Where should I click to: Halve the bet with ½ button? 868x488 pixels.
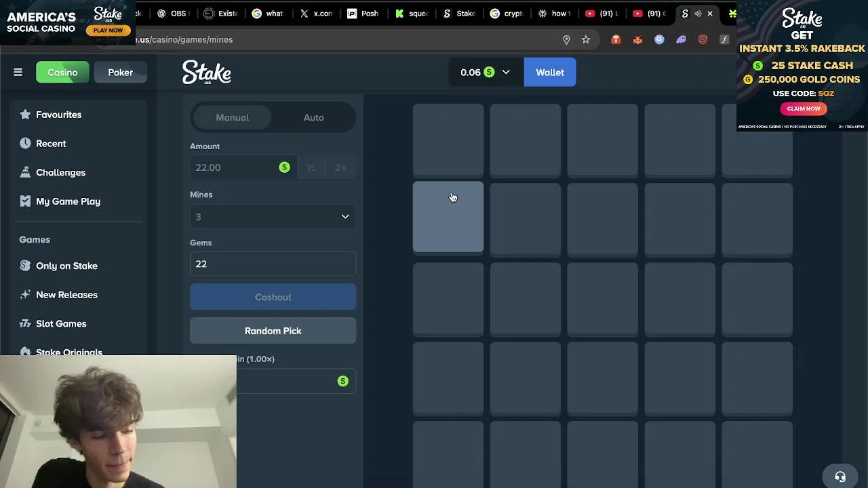pyautogui.click(x=311, y=167)
